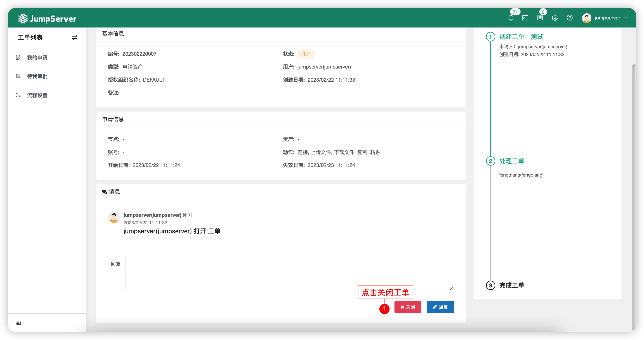Switch view using the swap arrows icon

pos(74,38)
